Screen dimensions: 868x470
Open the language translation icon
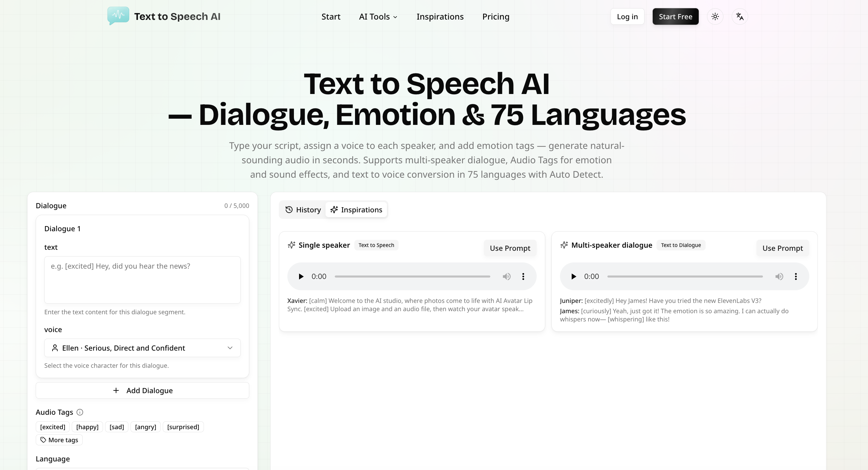(x=740, y=16)
